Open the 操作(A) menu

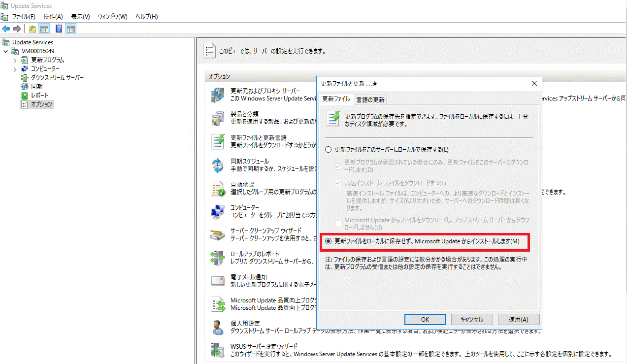[53, 17]
